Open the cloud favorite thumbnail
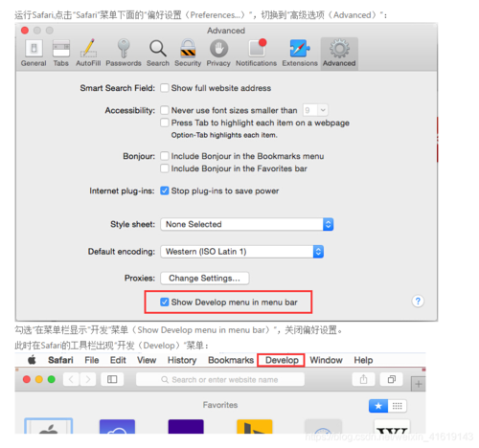The width and height of the screenshot is (479, 448). 117,427
